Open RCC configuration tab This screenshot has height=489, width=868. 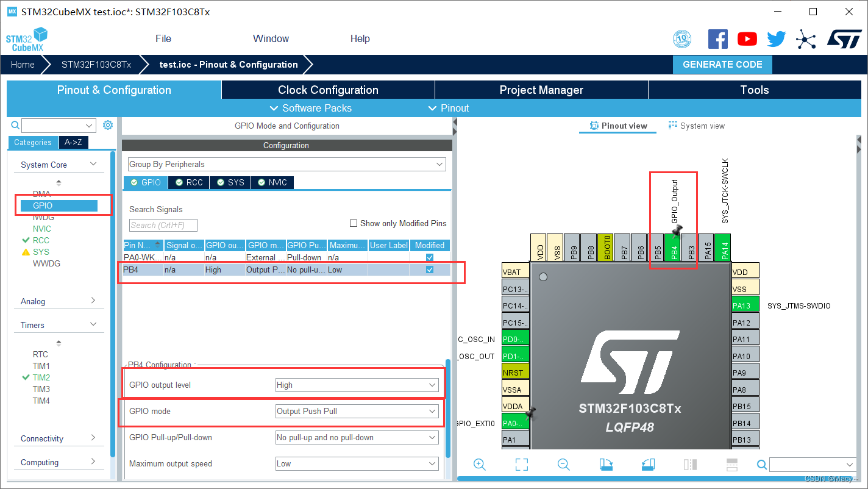tap(188, 182)
